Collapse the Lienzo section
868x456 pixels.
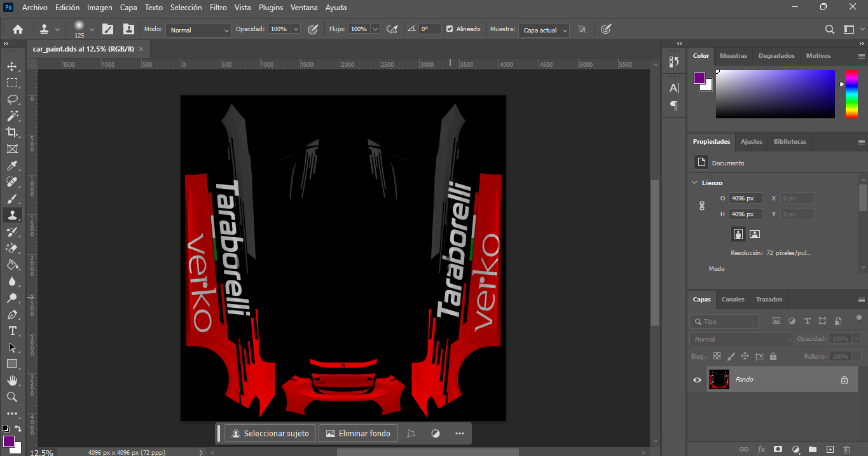[694, 183]
